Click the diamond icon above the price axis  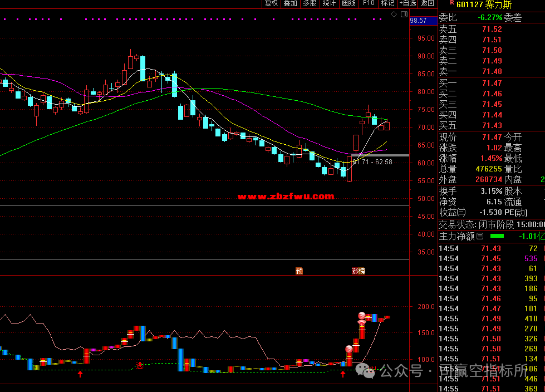(393, 13)
